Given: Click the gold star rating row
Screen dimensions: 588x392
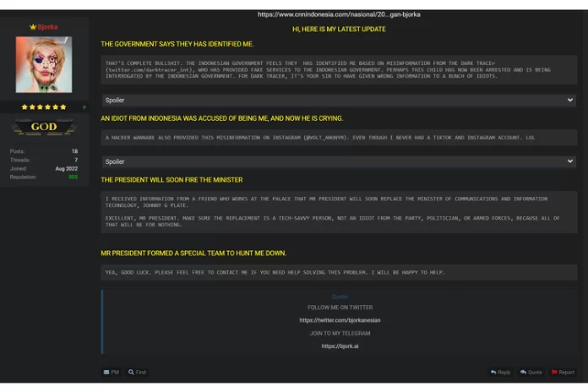Looking at the screenshot, I should coord(44,107).
